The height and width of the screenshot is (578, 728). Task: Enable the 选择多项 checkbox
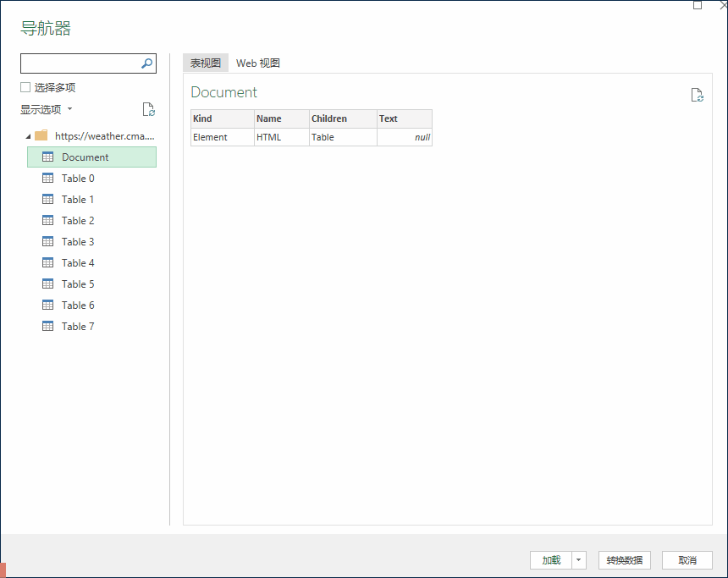25,86
